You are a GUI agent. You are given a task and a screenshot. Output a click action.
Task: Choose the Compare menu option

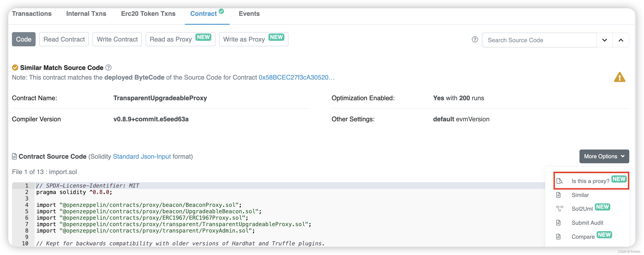(x=583, y=236)
